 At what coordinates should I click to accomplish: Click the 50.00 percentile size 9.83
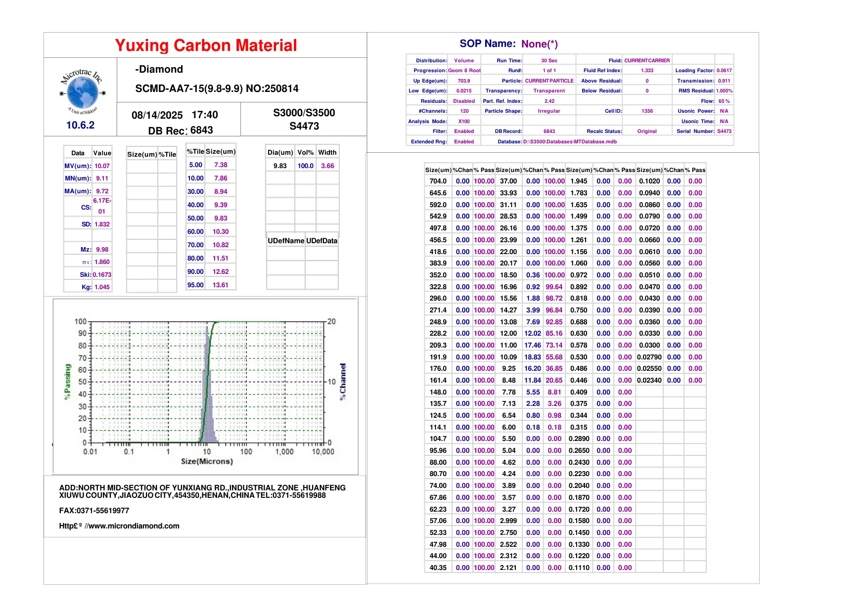click(221, 219)
